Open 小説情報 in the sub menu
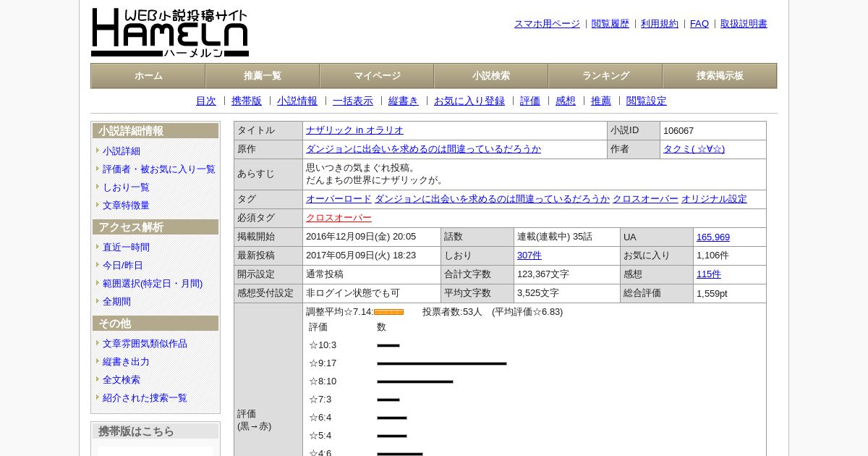The height and width of the screenshot is (456, 868). (x=297, y=101)
